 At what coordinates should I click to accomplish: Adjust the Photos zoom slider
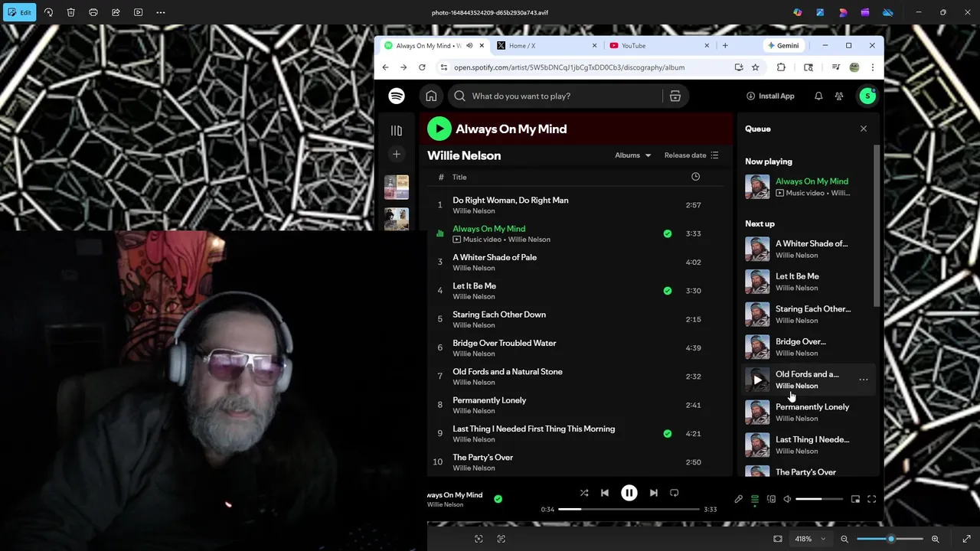pos(890,539)
